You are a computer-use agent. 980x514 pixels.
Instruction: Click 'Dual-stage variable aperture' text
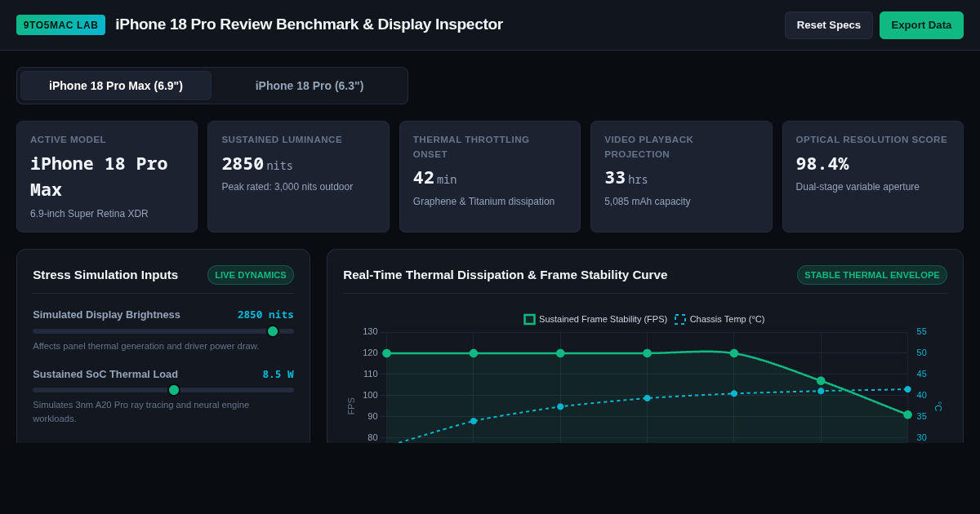857,187
